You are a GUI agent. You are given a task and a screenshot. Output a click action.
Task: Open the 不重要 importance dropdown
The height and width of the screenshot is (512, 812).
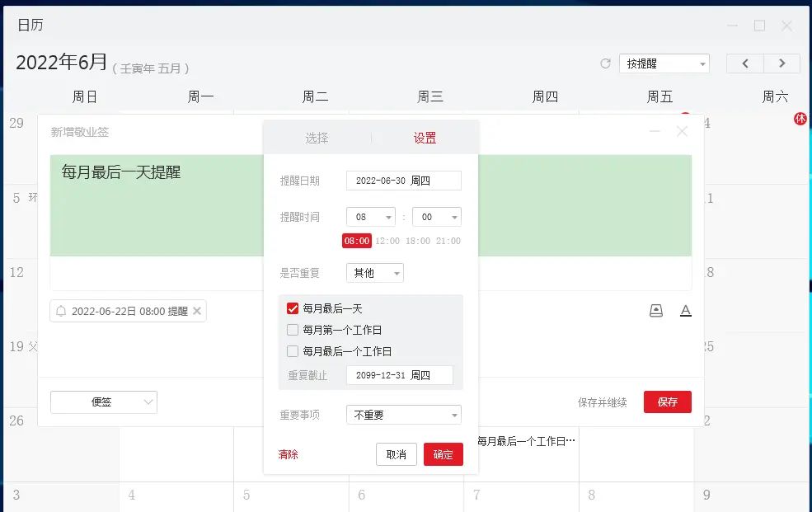click(403, 414)
